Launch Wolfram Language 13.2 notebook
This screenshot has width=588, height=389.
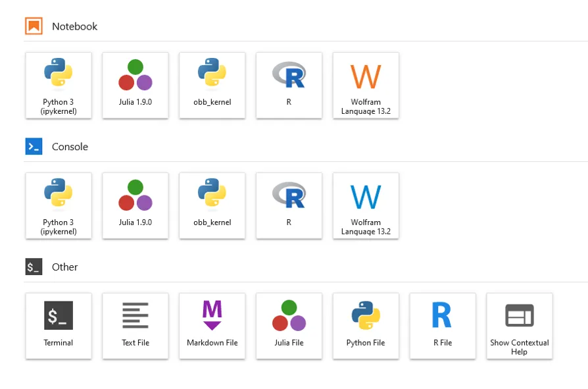click(x=366, y=86)
